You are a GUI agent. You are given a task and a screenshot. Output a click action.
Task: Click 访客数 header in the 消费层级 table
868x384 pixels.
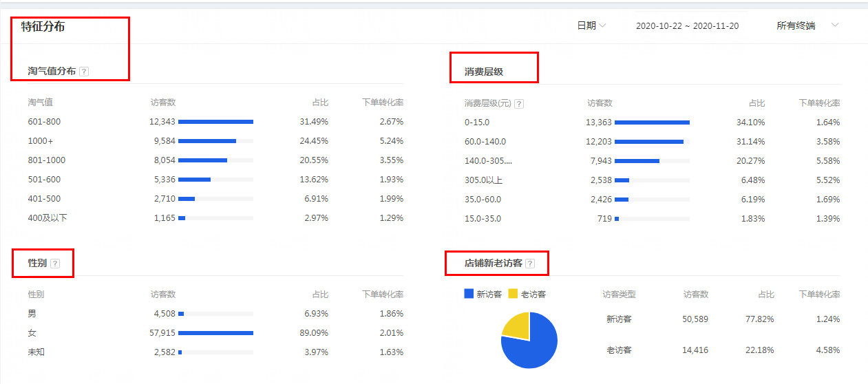pos(600,103)
